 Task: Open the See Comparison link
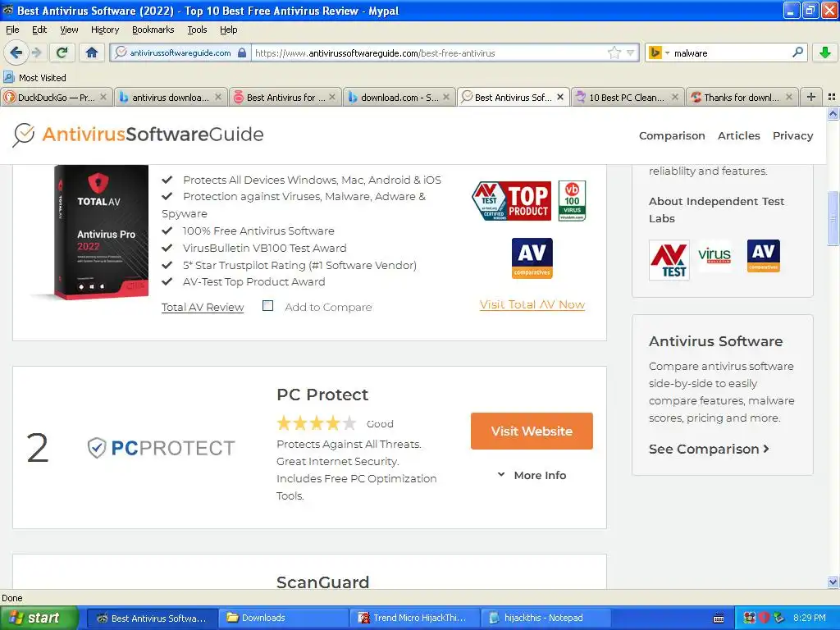[x=709, y=449]
